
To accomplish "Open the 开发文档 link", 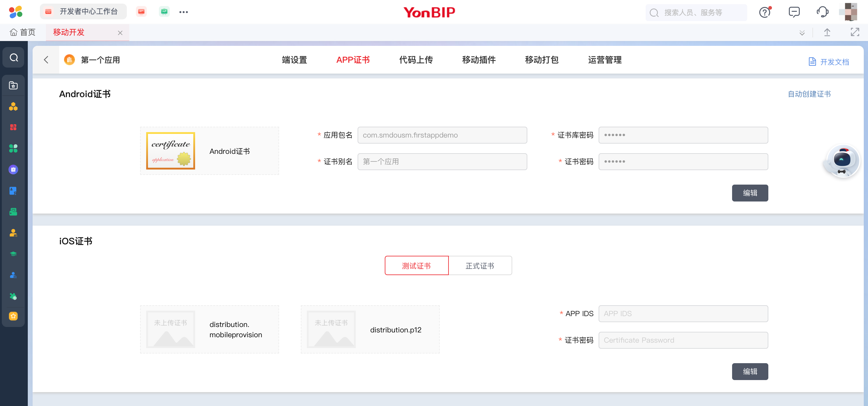I will [828, 62].
